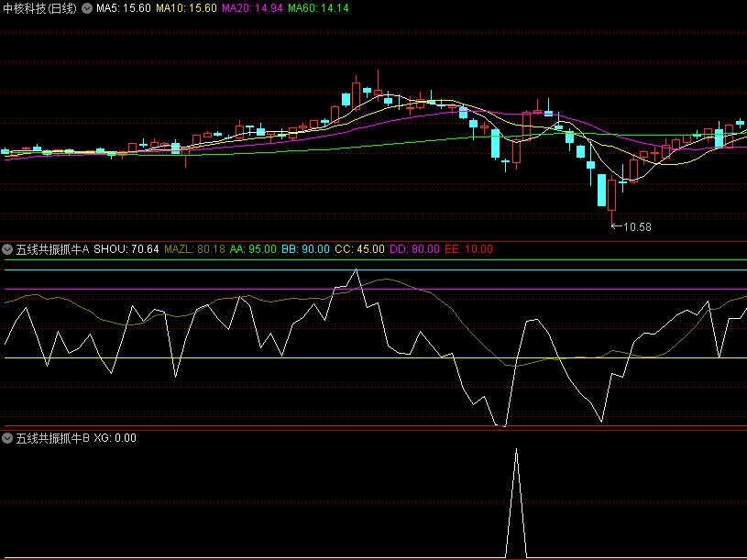Click the SHOU: 70.64 indicator value
747x560 pixels.
coord(126,248)
